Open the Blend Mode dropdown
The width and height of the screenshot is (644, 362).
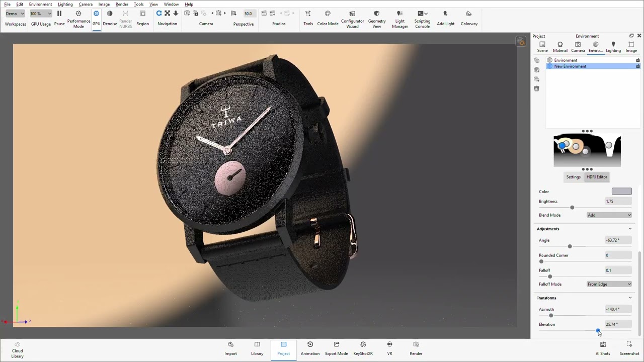pos(609,215)
